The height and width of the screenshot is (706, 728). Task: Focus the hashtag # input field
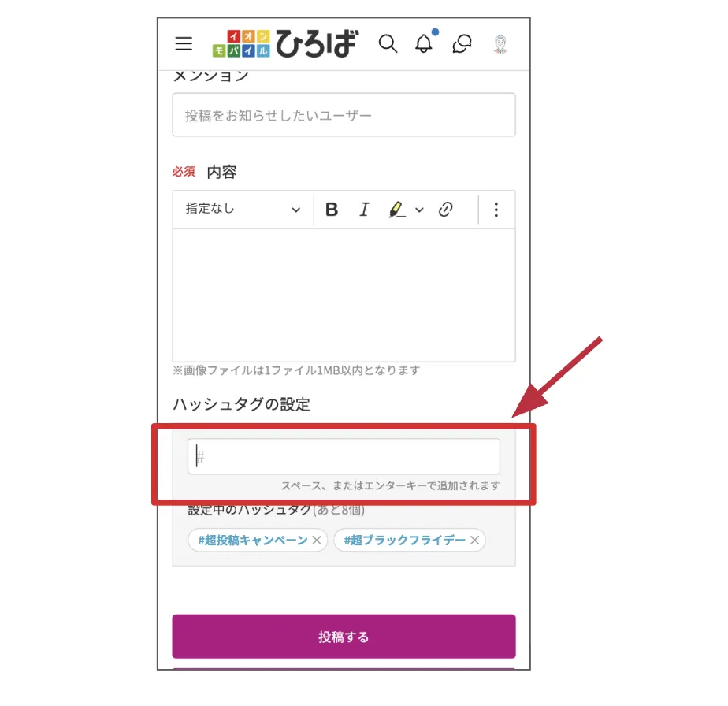pos(344,456)
